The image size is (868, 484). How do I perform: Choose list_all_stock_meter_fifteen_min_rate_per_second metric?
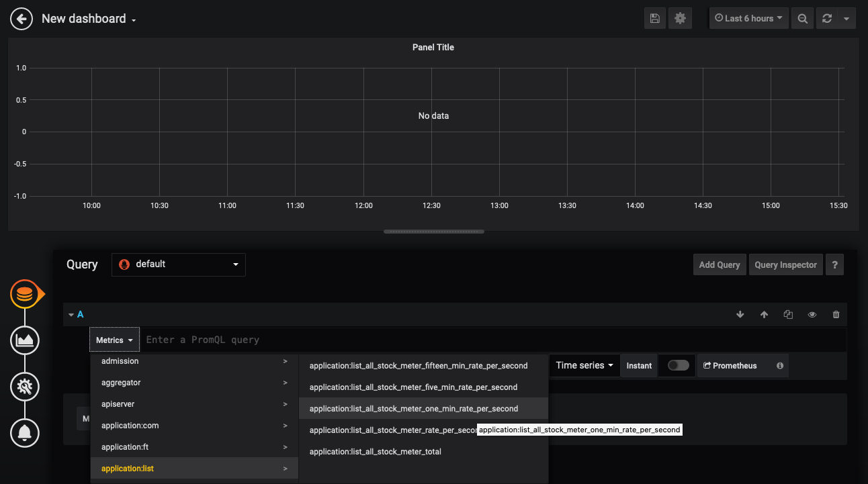coord(423,366)
